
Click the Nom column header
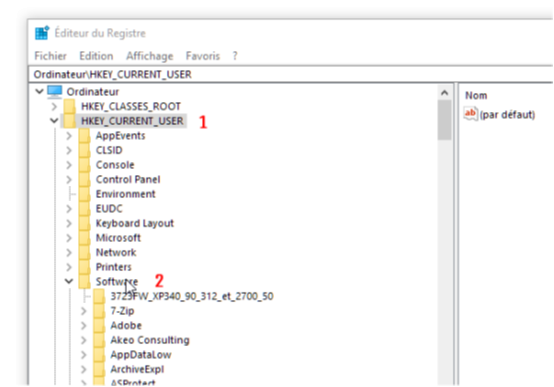[476, 95]
